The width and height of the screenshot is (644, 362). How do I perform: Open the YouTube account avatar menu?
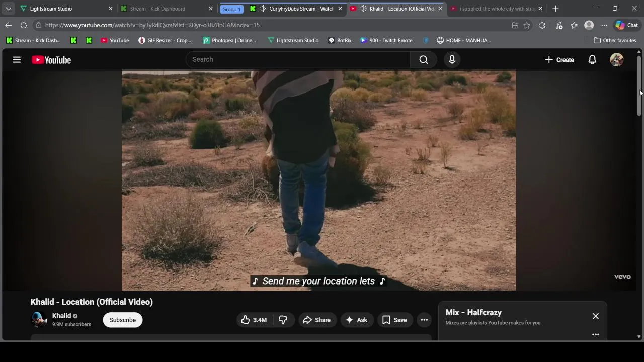pyautogui.click(x=616, y=60)
